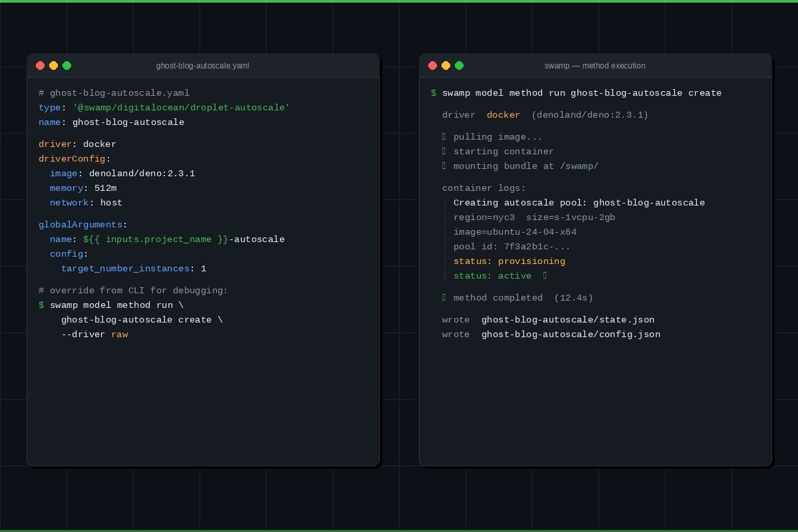Click the docker driver label in the execution output

503,114
